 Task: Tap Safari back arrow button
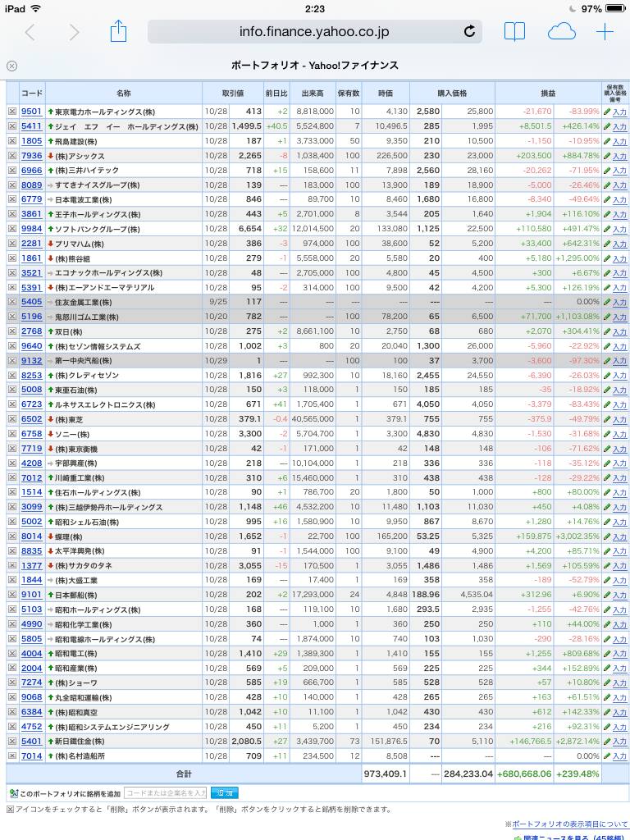click(30, 32)
